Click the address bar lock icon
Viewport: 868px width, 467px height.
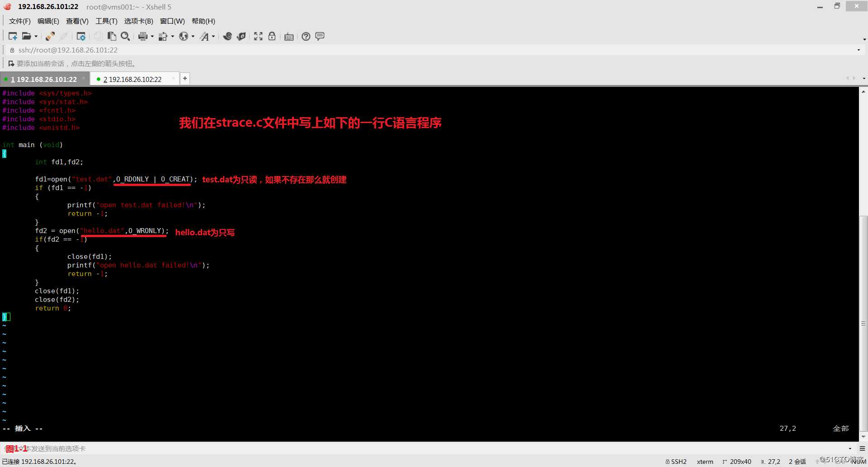(12, 50)
